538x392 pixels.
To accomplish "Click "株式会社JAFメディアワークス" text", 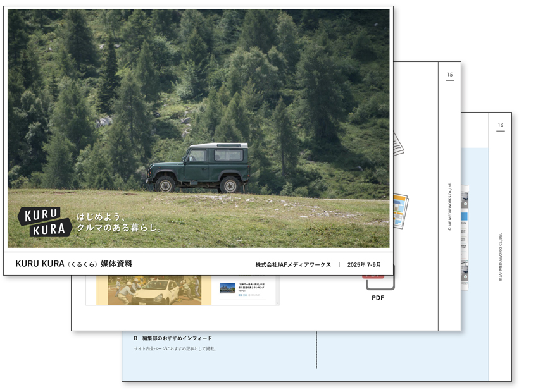I will coord(293,265).
